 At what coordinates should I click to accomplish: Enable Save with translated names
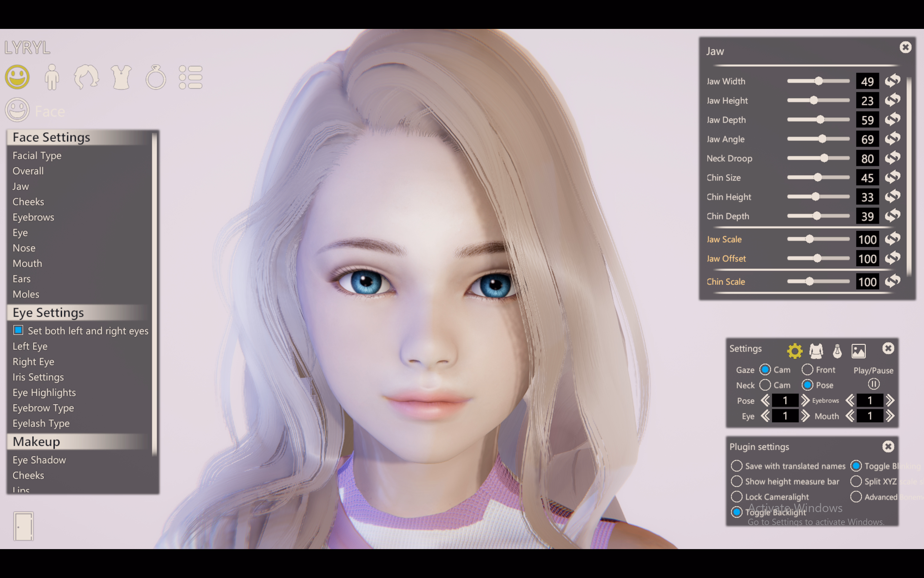(737, 466)
